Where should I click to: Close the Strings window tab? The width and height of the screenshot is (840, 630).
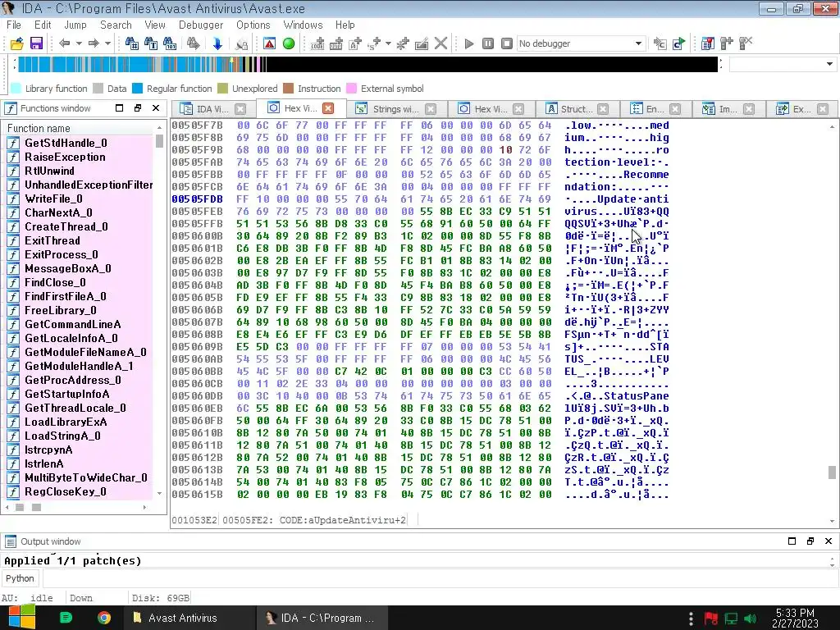(431, 109)
